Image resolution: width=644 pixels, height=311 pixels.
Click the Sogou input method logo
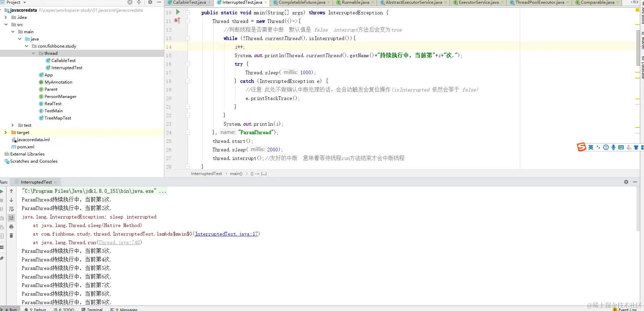coord(582,147)
